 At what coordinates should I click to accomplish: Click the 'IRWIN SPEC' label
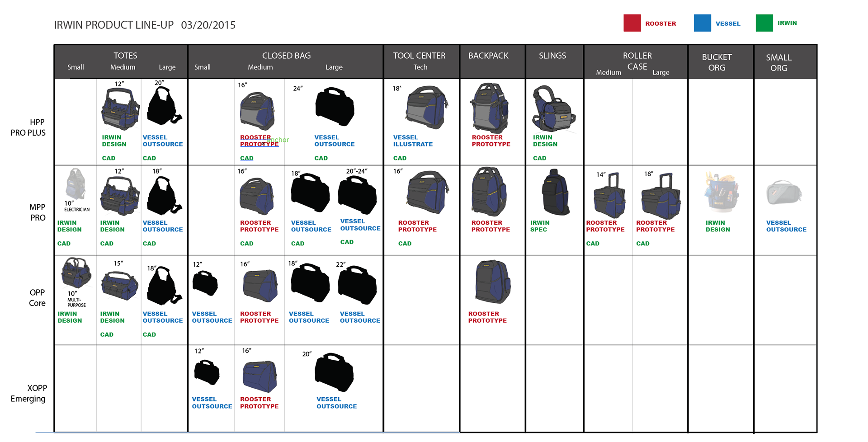[x=540, y=226]
